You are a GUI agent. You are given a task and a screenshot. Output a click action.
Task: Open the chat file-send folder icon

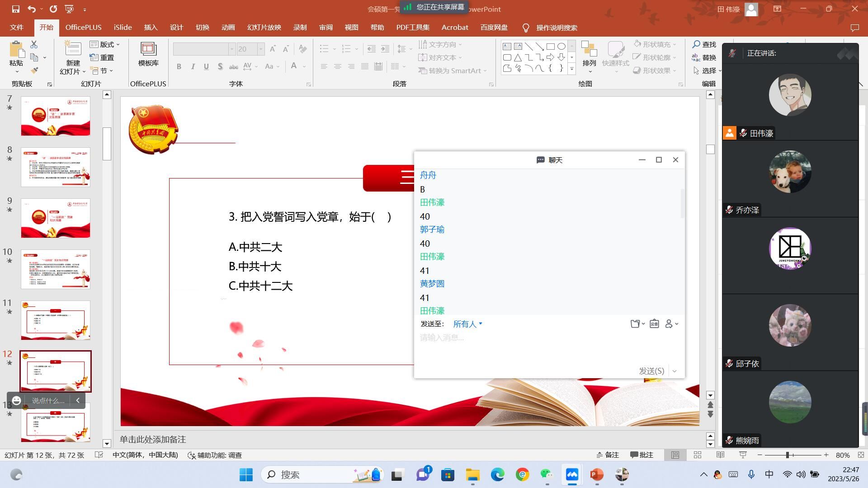[x=635, y=324]
